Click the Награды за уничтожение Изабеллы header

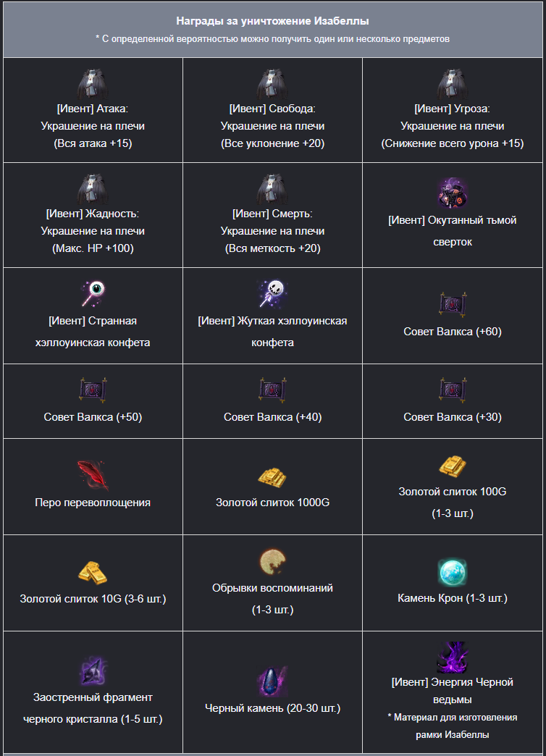click(x=272, y=21)
